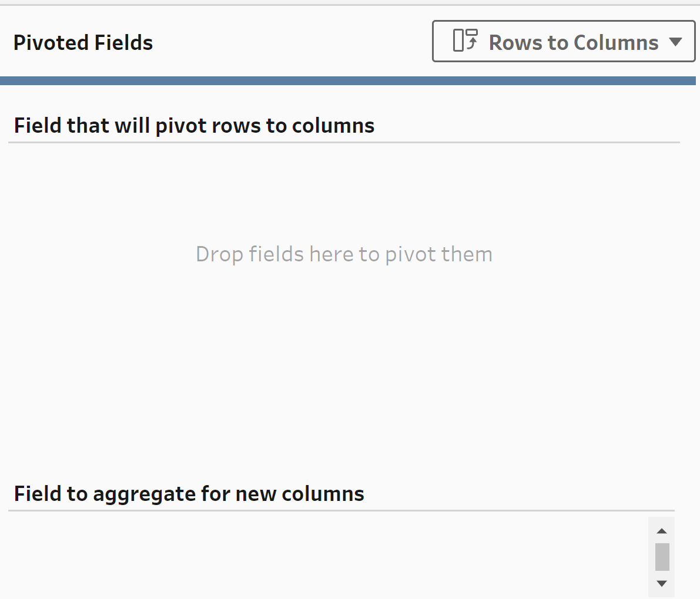Screen dimensions: 700x599
Task: Click the 'Drop fields here to pivot them' placeholder
Action: (x=344, y=254)
